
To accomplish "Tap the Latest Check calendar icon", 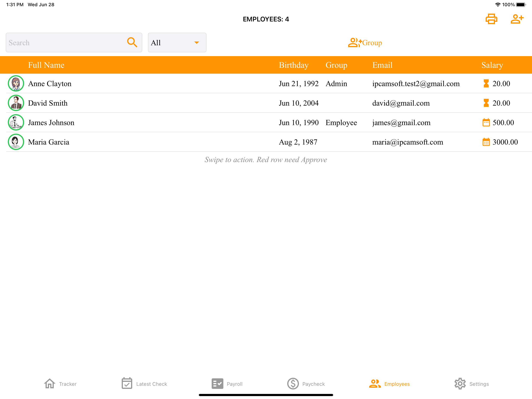I will (x=127, y=383).
